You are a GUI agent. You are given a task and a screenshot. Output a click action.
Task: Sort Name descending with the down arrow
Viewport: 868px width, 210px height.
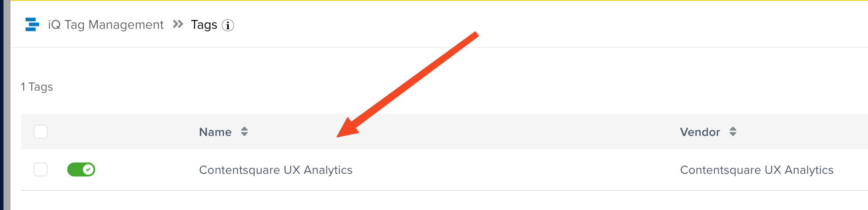(245, 134)
